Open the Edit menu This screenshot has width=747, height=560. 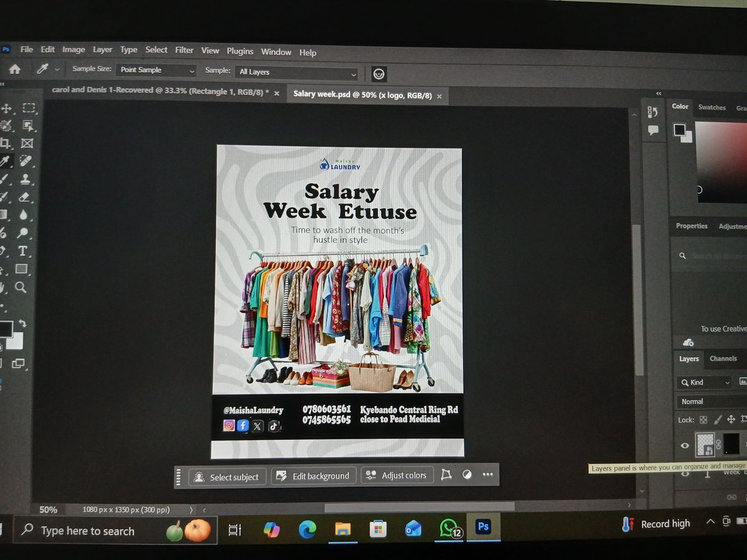coord(48,49)
